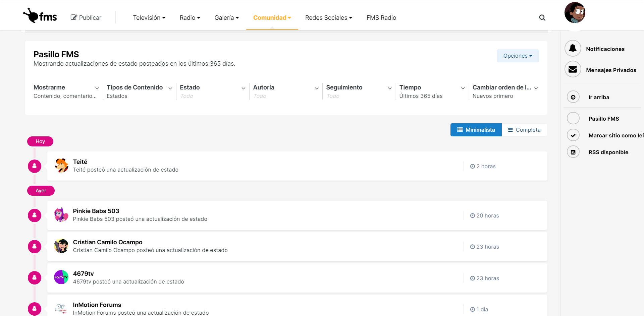This screenshot has width=644, height=316.
Task: Open the Opciones dropdown
Action: coord(518,56)
